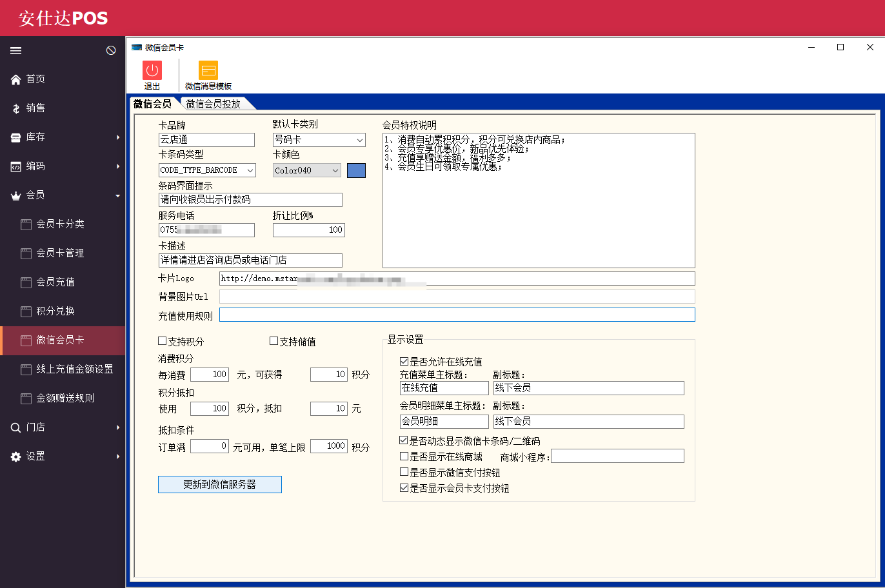
Task: Click the 编码 code icon
Action: (x=16, y=166)
